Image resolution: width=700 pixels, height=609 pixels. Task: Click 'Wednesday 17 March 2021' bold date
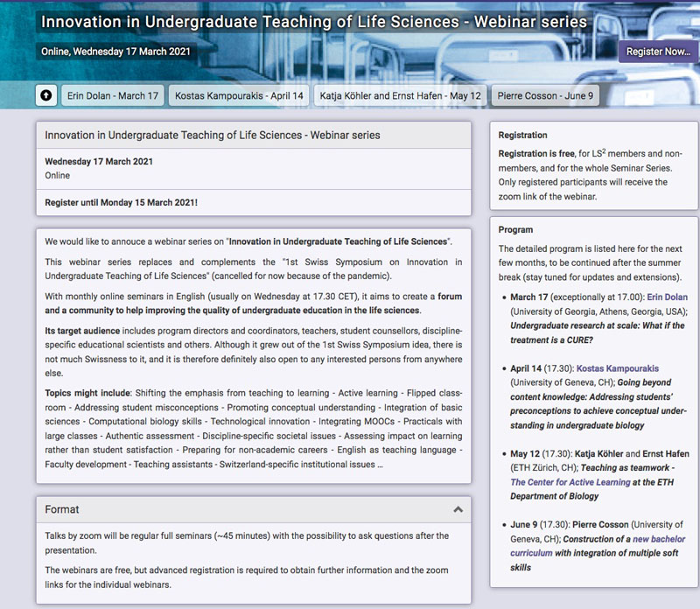point(99,161)
